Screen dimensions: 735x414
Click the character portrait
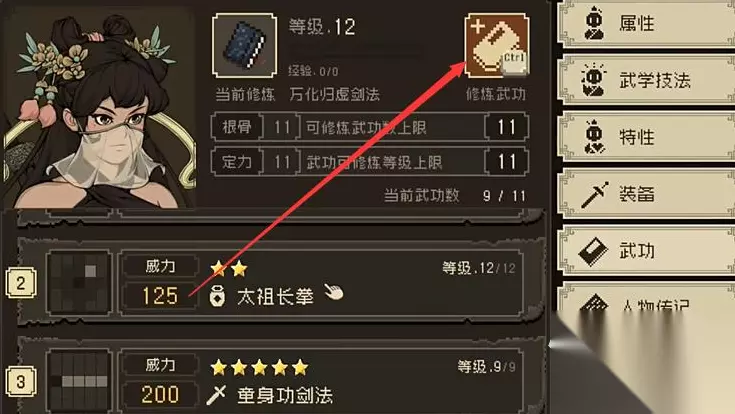click(x=98, y=110)
